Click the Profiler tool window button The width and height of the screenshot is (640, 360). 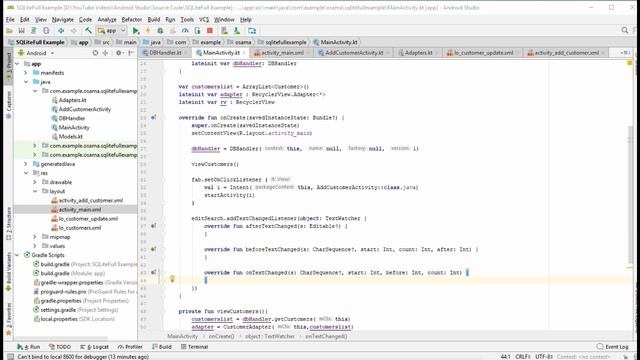[130, 347]
